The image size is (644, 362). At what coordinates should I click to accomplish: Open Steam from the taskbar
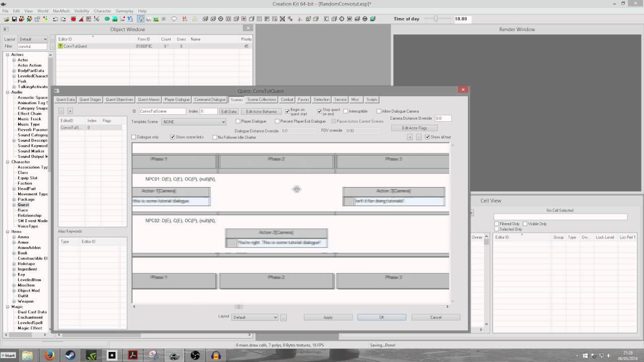(70, 355)
